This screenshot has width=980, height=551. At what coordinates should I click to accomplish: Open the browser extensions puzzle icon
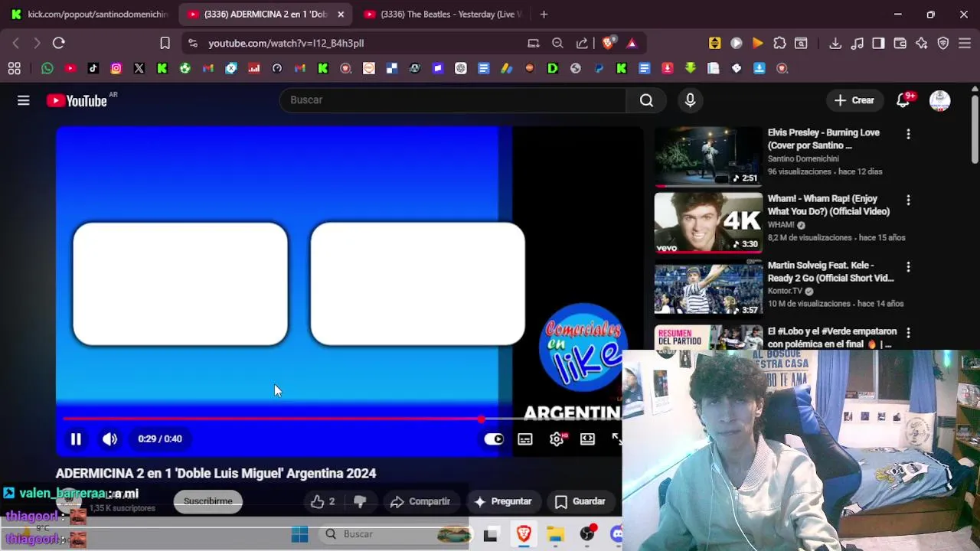[x=779, y=43]
